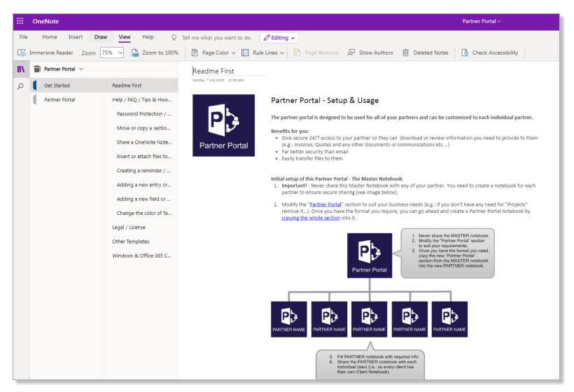Switch to the Home tab
Image resolution: width=574 pixels, height=392 pixels.
click(50, 37)
